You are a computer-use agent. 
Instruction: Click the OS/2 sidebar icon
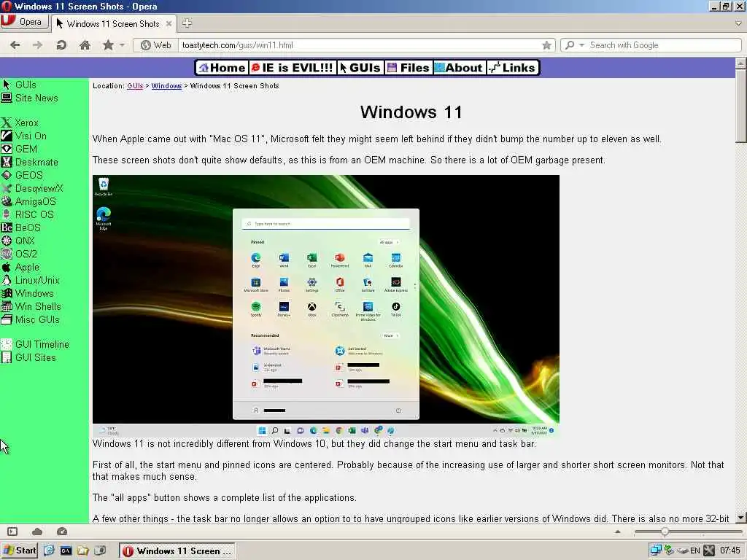[x=6, y=254]
